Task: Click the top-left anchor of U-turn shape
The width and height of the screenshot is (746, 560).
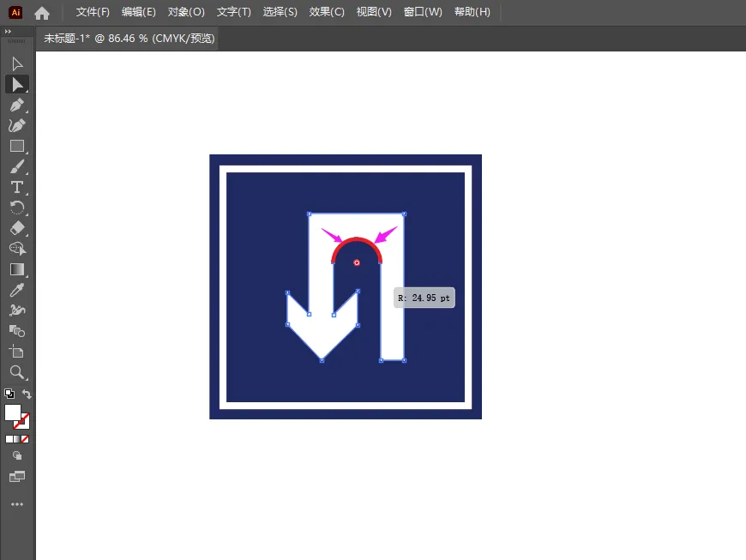Action: click(x=310, y=214)
